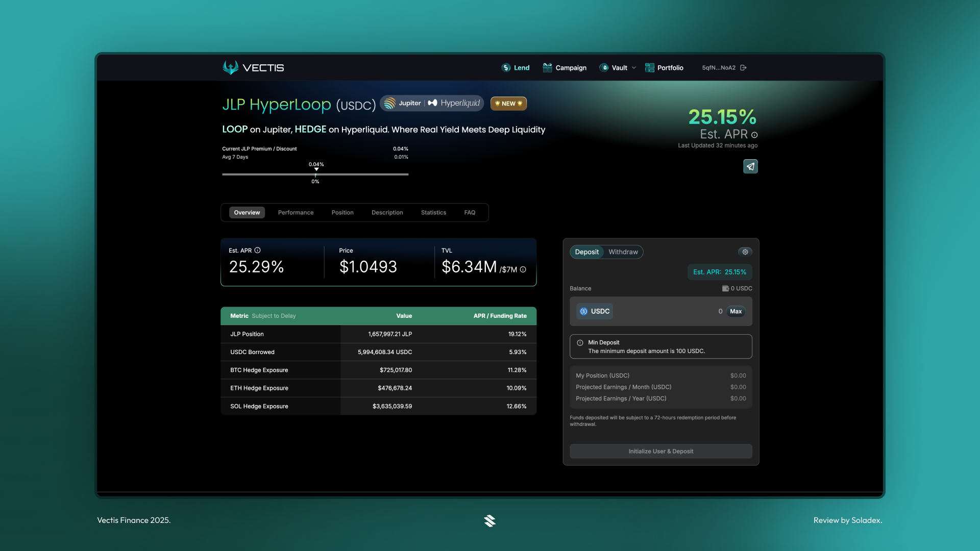Open the Performance tab
This screenshot has width=980, height=551.
296,213
